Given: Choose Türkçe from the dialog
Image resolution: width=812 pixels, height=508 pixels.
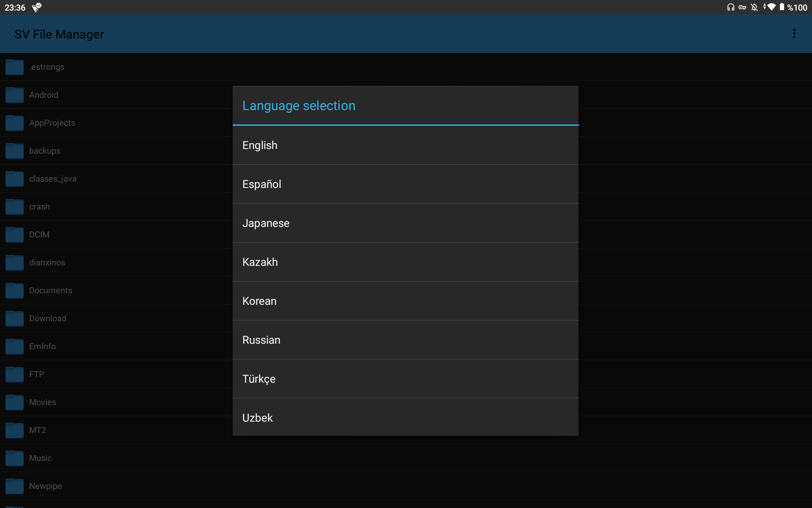Looking at the screenshot, I should 405,378.
